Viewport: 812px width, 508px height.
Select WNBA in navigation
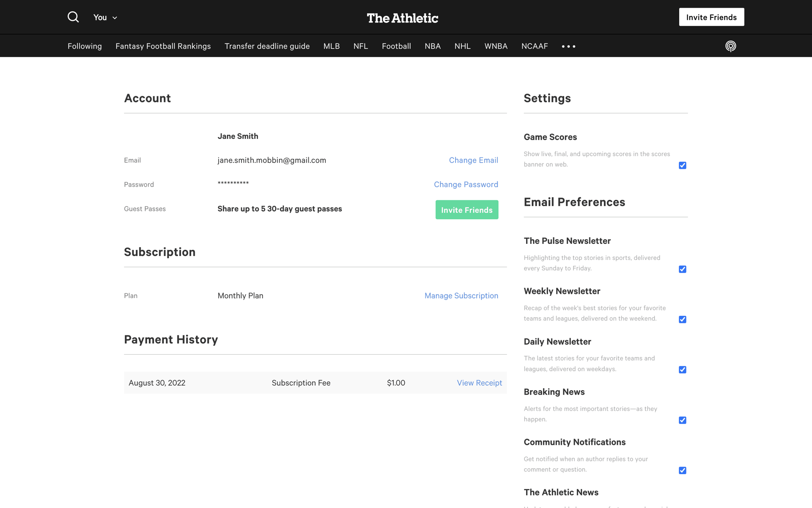coord(496,46)
